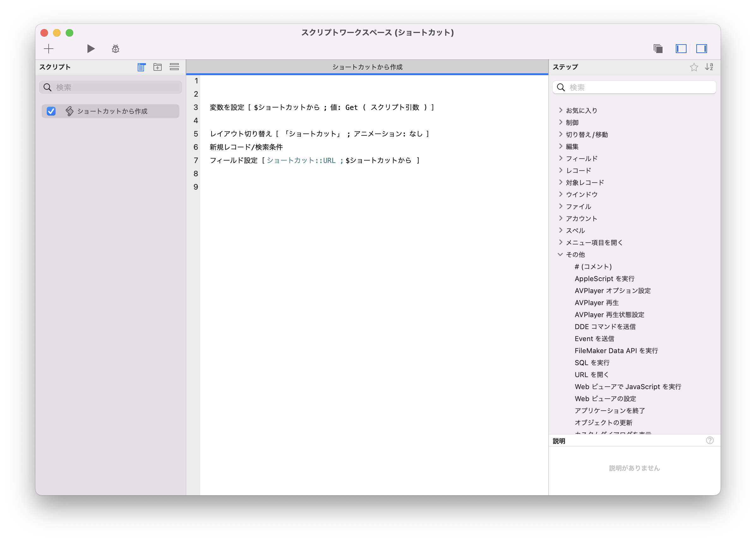Click script line 5 レイアウト切り替え step
This screenshot has width=756, height=542.
319,134
